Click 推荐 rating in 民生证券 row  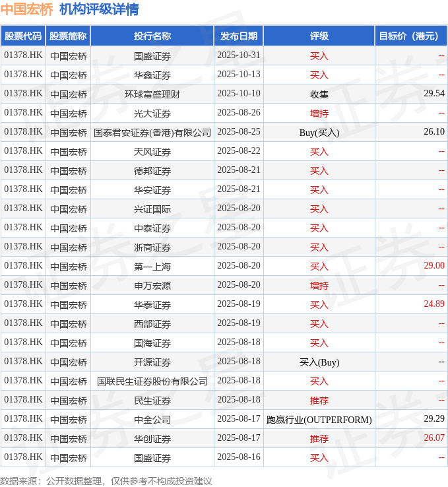[x=319, y=401]
